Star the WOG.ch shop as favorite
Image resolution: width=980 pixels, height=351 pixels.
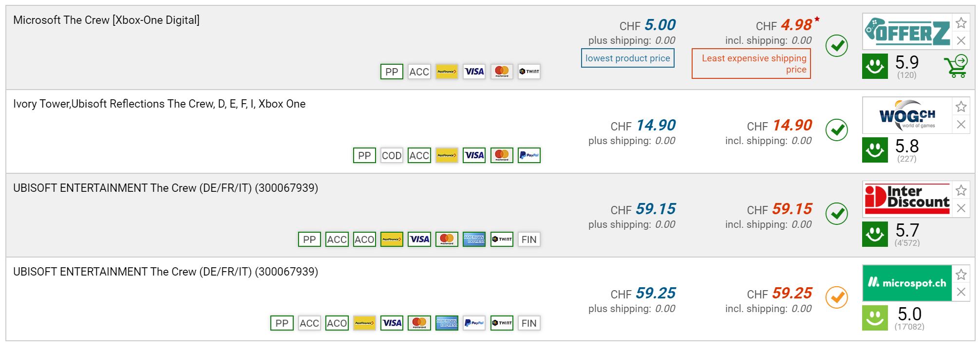(961, 107)
